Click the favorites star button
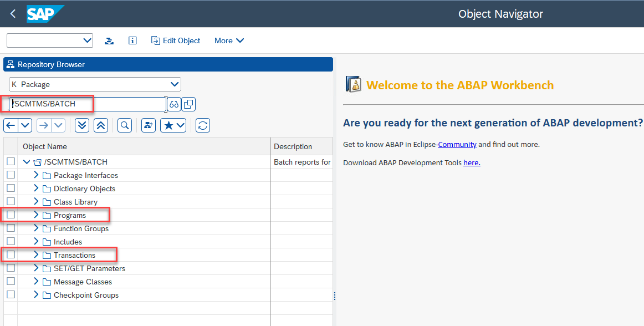644x326 pixels. (x=173, y=125)
